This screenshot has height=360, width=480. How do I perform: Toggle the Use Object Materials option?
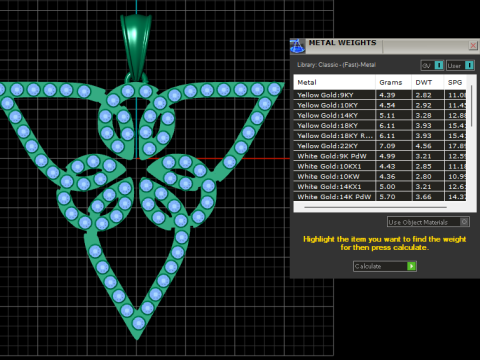428,222
